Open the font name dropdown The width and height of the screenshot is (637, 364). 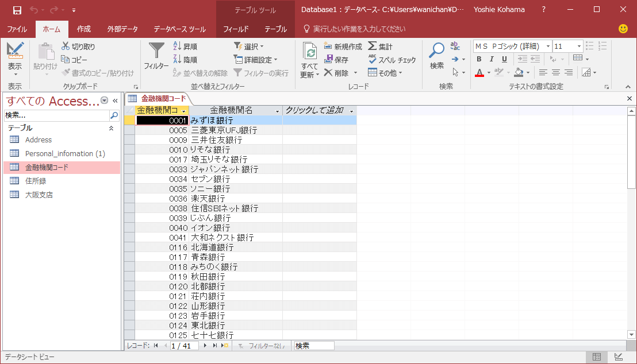point(548,47)
